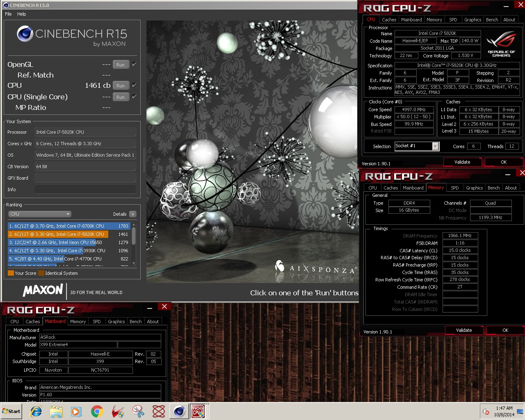Click Validate in the Memory CPU-Z window
This screenshot has height=420, width=525.
point(464,330)
